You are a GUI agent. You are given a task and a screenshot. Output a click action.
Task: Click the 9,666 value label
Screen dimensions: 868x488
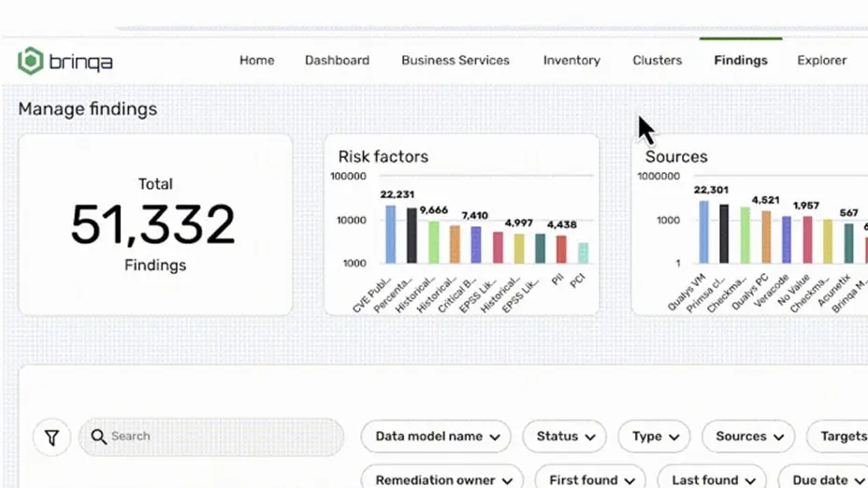[x=433, y=210]
